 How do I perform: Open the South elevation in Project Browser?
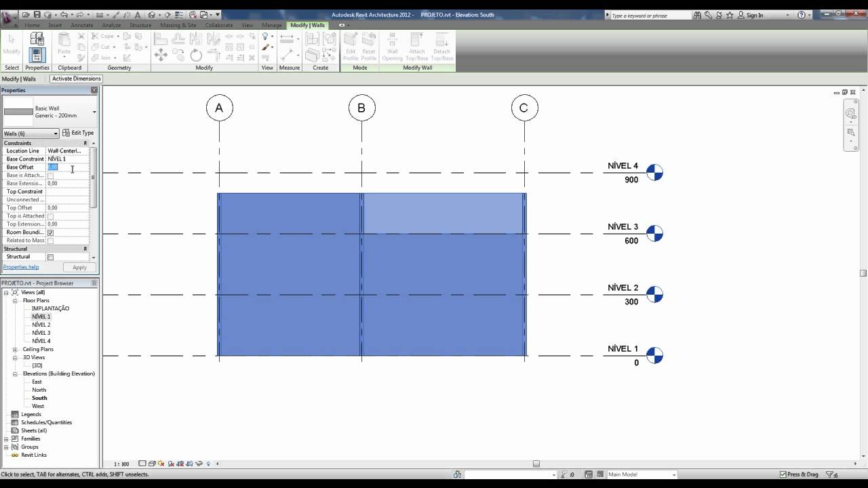pos(39,398)
